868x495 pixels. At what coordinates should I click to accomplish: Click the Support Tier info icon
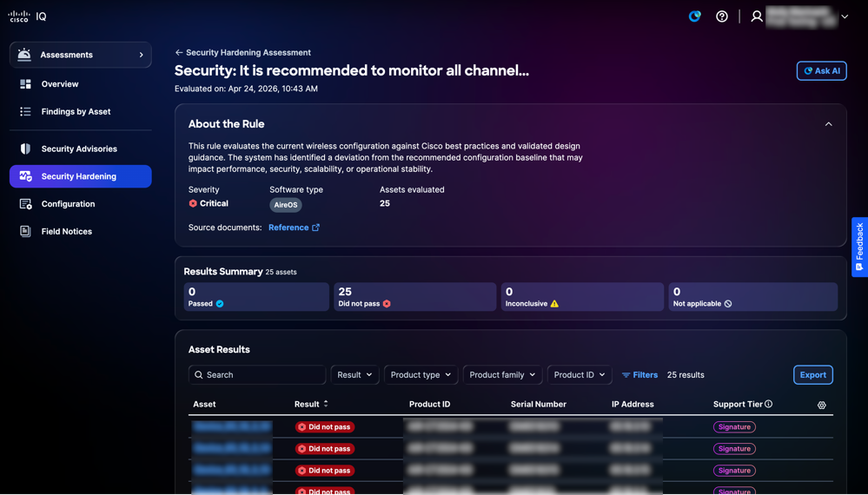(x=768, y=405)
